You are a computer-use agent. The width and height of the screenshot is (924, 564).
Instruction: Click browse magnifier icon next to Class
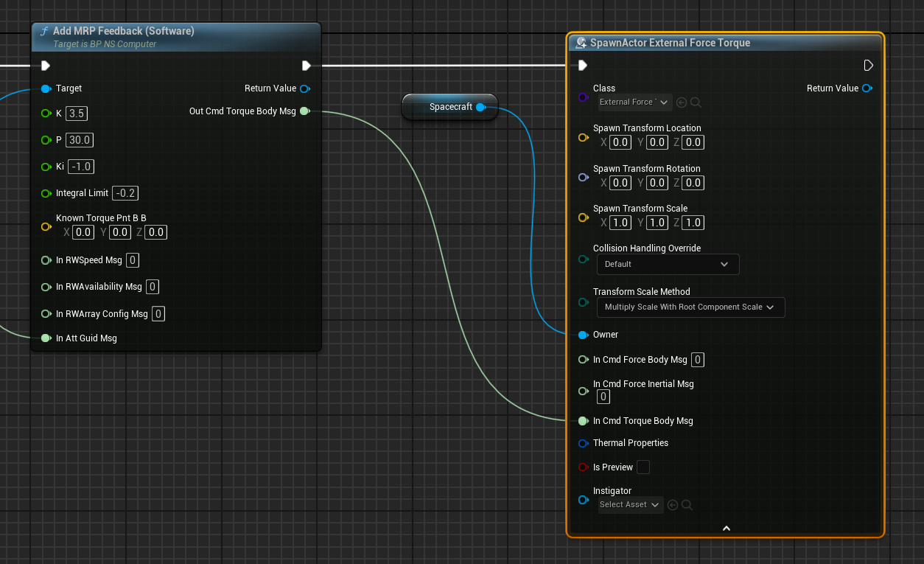coord(696,102)
